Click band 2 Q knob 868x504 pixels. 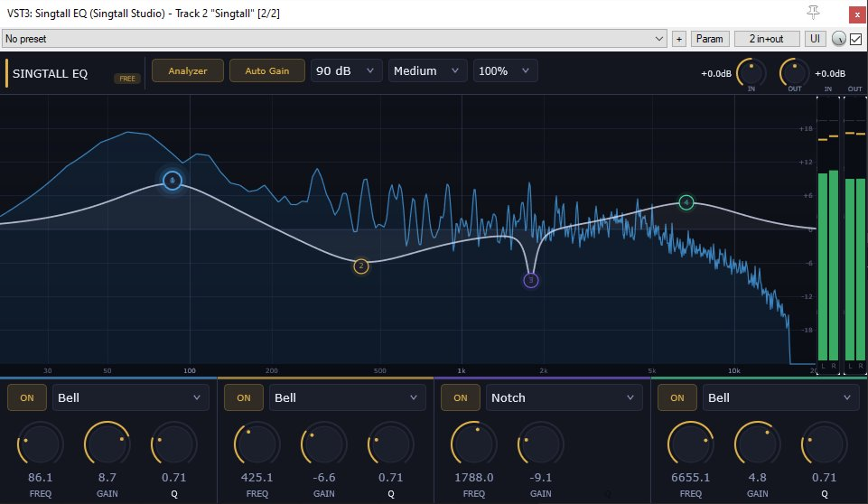click(x=391, y=444)
